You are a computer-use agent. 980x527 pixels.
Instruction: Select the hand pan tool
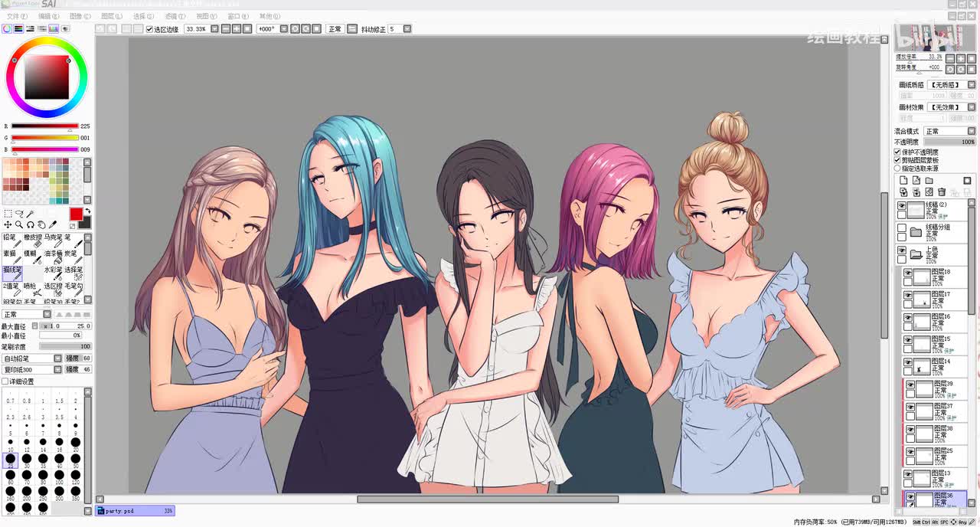pos(41,224)
